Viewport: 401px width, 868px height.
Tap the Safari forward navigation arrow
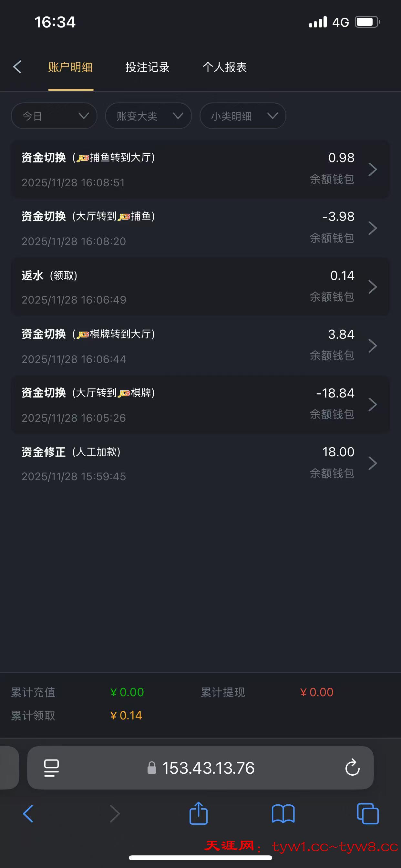pyautogui.click(x=115, y=813)
